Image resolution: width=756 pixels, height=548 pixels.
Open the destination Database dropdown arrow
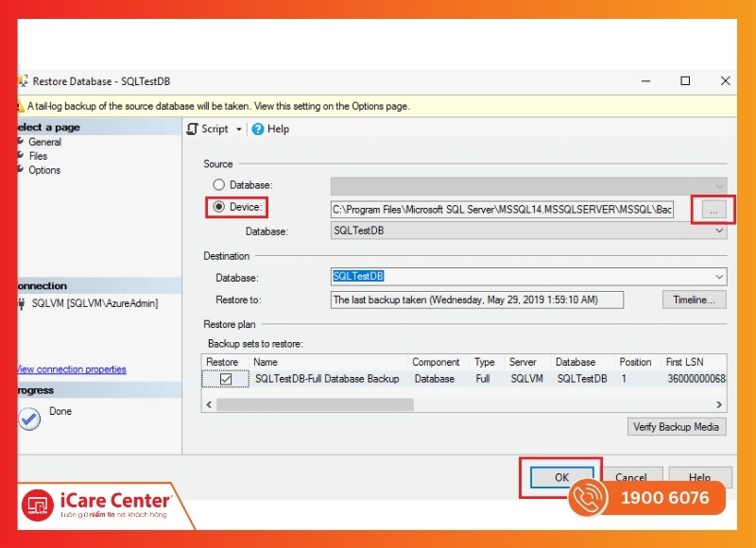719,277
